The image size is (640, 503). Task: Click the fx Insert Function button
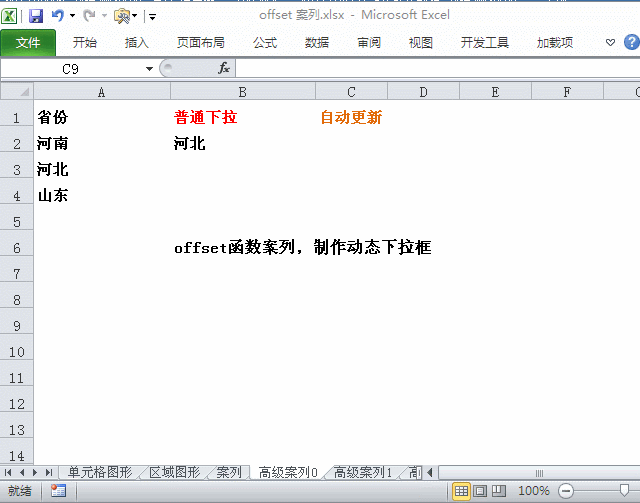coord(224,68)
